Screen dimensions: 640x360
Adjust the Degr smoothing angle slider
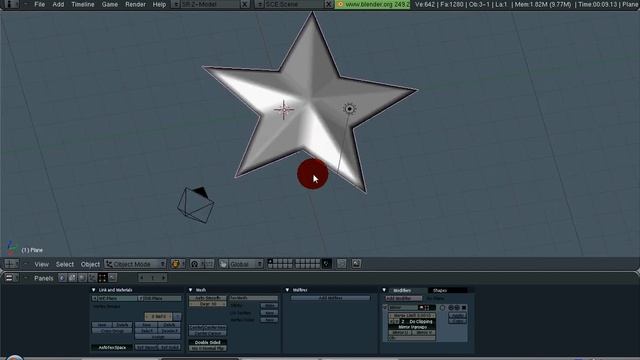coord(207,304)
